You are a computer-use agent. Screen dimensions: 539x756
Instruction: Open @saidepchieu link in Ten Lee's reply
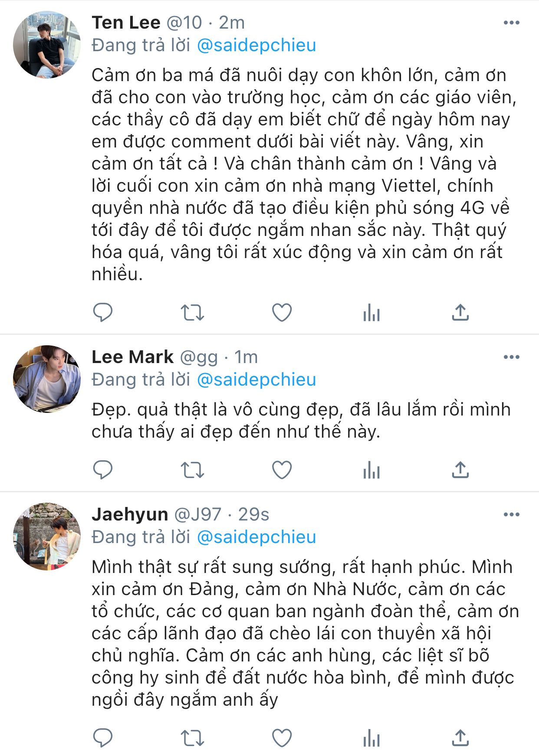coord(256,46)
